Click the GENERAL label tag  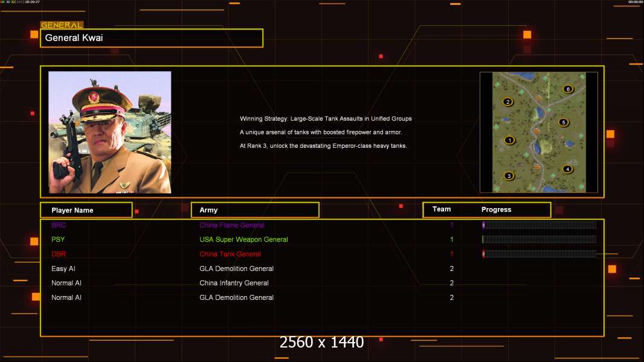coord(62,25)
